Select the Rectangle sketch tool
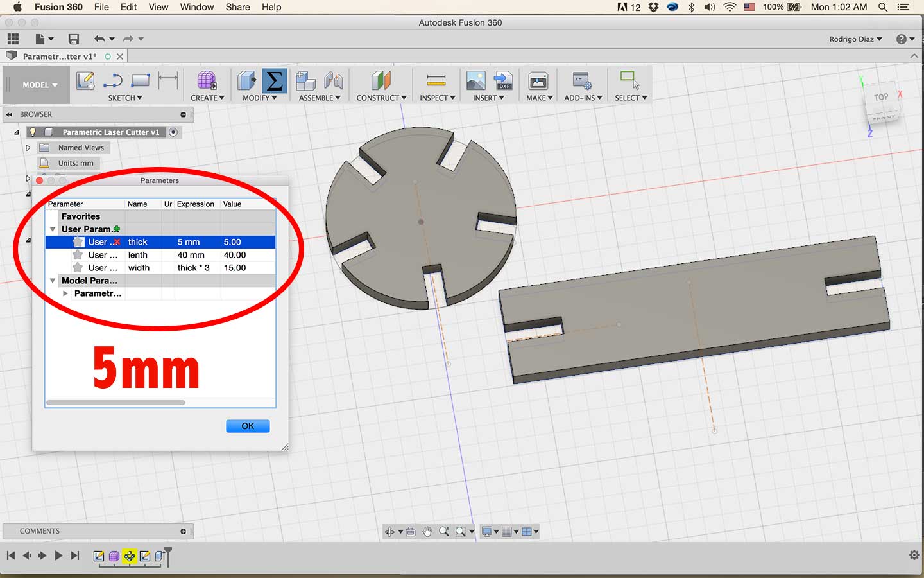 pyautogui.click(x=140, y=81)
